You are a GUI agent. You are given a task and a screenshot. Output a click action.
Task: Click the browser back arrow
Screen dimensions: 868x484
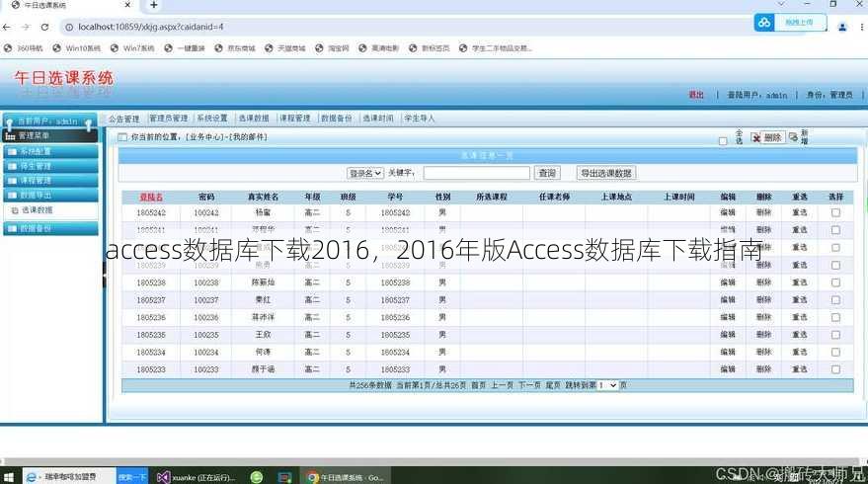coord(7,27)
